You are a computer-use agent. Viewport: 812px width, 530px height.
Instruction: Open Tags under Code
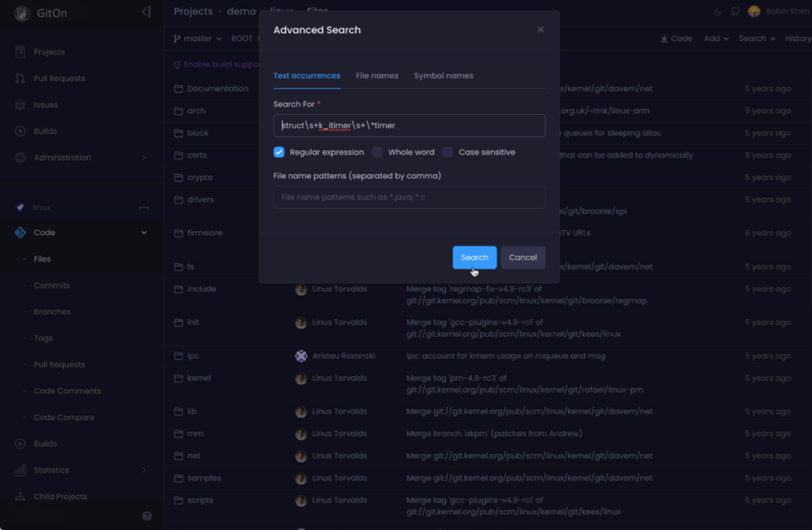(x=43, y=338)
